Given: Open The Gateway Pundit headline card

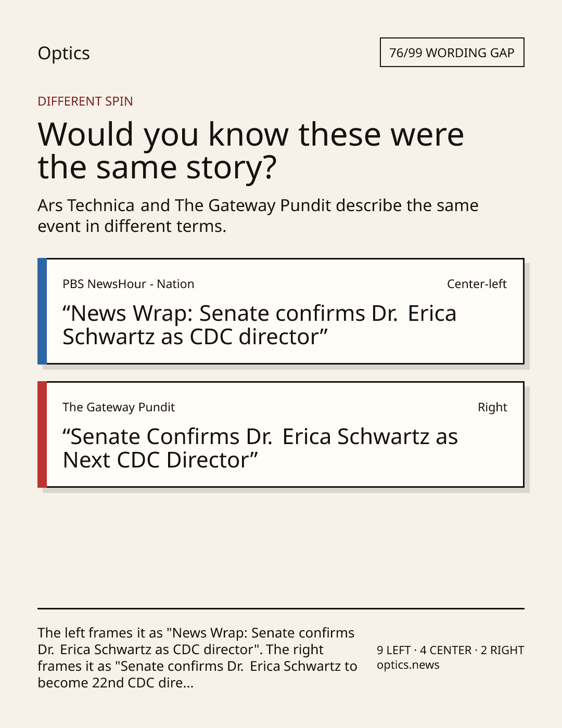Looking at the screenshot, I should click(x=281, y=434).
